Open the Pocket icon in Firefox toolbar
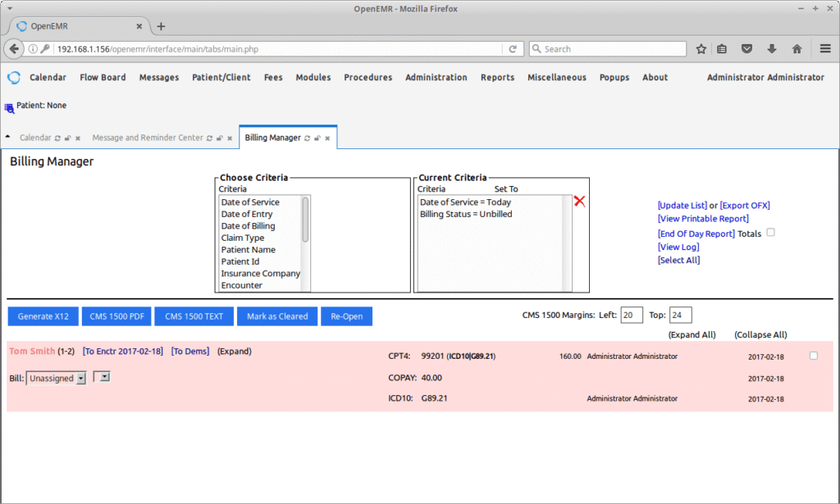This screenshot has width=840, height=504. [746, 48]
